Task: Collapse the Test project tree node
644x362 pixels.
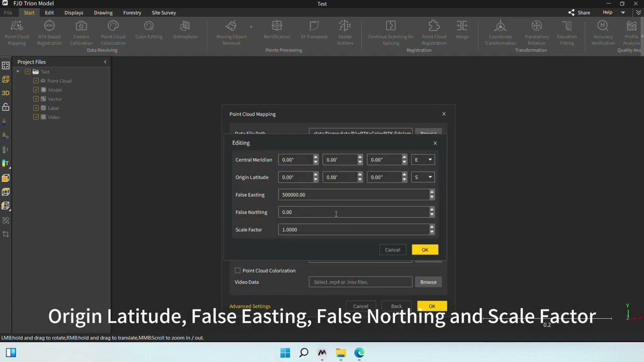Action: tap(18, 72)
